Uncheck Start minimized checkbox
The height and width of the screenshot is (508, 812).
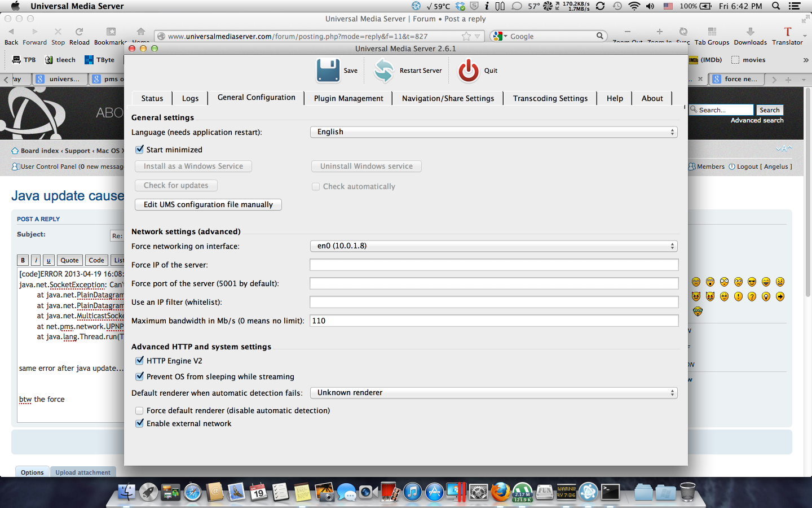(x=139, y=150)
